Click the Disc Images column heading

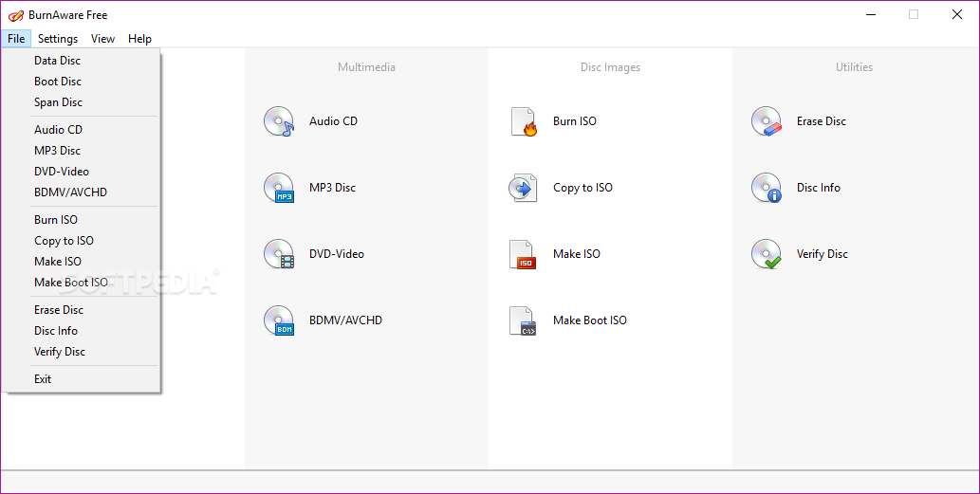click(610, 66)
